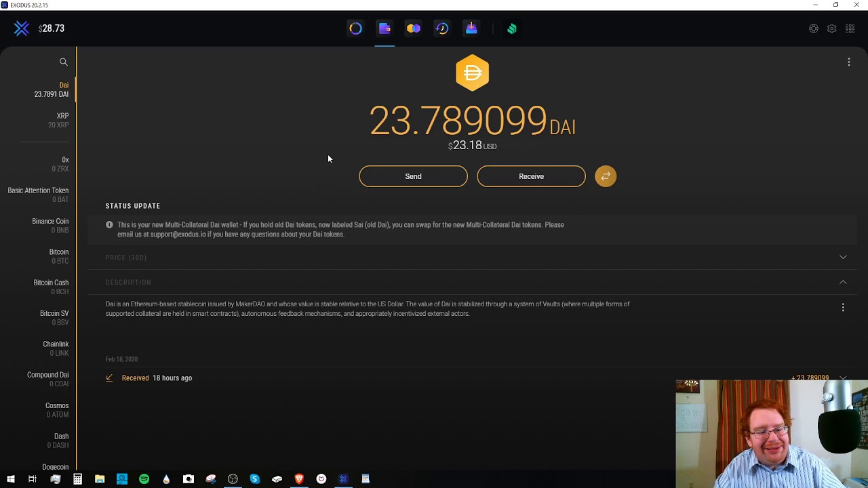Click the orange swap exchange button
The image size is (868, 488).
click(606, 176)
